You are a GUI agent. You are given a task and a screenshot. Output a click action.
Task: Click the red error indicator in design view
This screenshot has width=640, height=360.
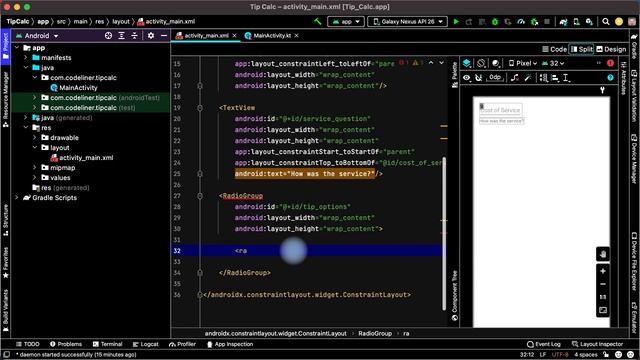pos(610,63)
